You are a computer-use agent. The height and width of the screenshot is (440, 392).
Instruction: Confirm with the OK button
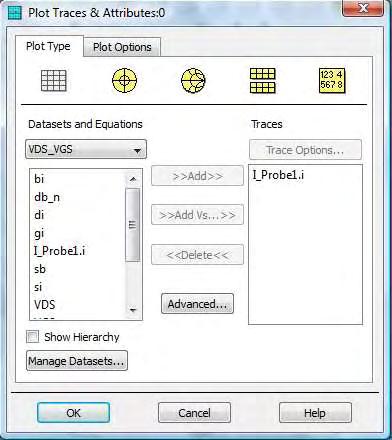click(x=73, y=413)
